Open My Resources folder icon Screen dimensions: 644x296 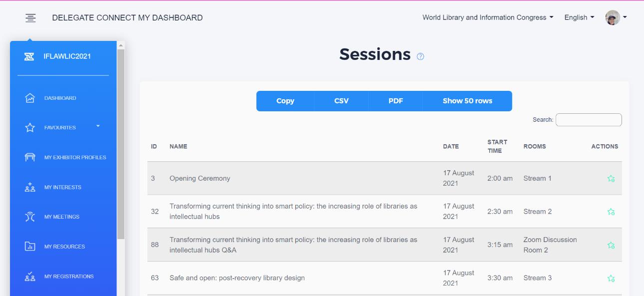(30, 247)
